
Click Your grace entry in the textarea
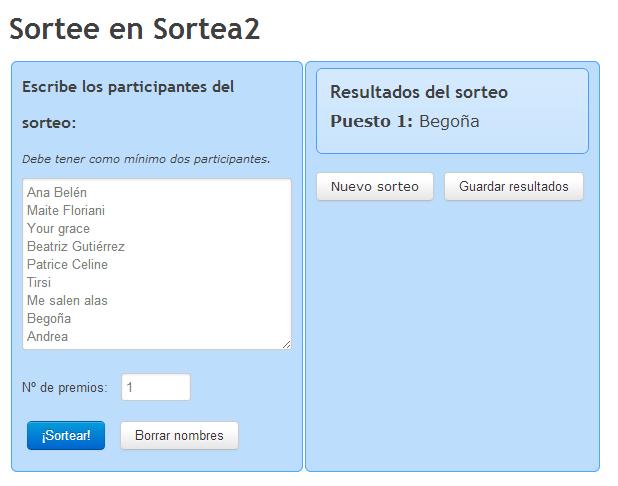[x=58, y=229]
